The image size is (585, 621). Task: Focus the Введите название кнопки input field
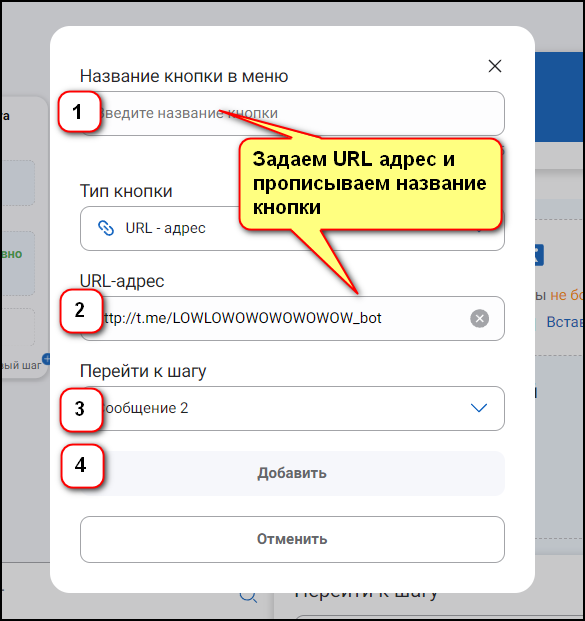(292, 114)
